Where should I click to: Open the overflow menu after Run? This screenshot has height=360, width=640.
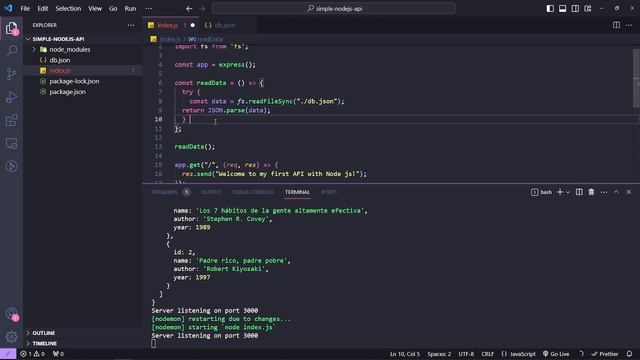click(x=149, y=9)
